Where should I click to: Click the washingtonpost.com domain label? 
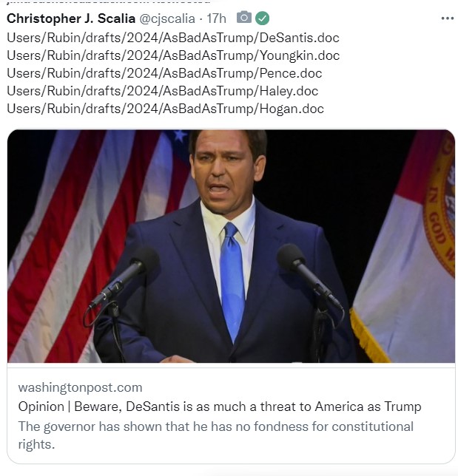click(80, 387)
